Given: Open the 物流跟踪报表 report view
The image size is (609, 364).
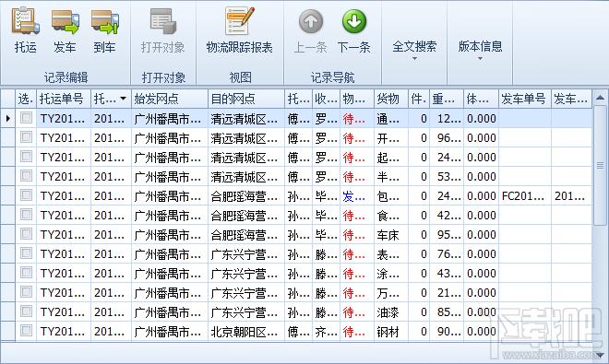Looking at the screenshot, I should [x=239, y=30].
